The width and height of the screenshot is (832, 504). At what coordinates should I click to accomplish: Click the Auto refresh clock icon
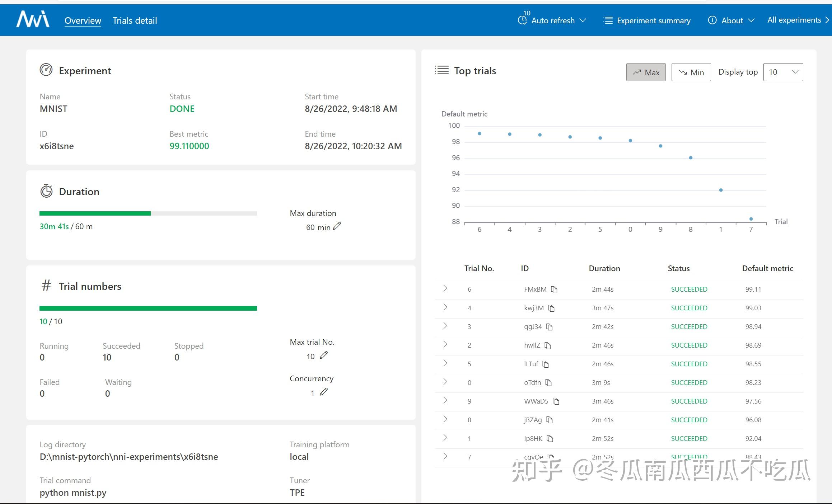point(522,20)
